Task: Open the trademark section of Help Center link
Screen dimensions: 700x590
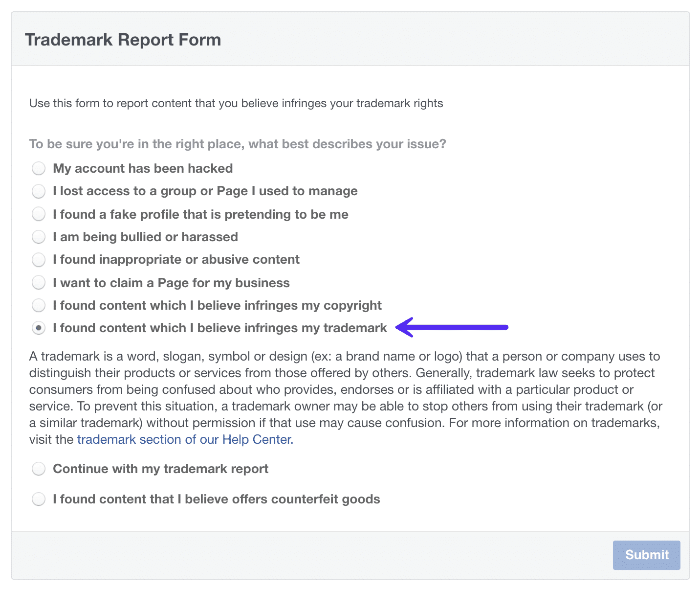Action: (185, 439)
